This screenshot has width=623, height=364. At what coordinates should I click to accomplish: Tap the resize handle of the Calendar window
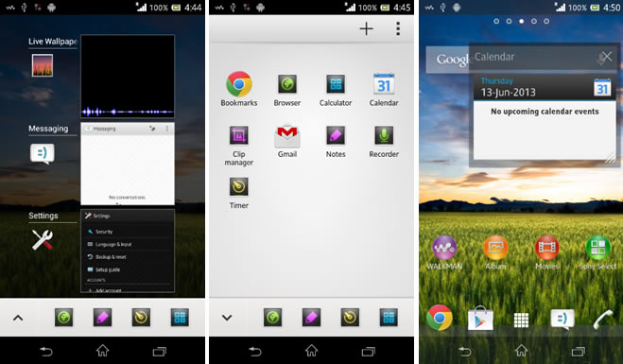coord(611,157)
